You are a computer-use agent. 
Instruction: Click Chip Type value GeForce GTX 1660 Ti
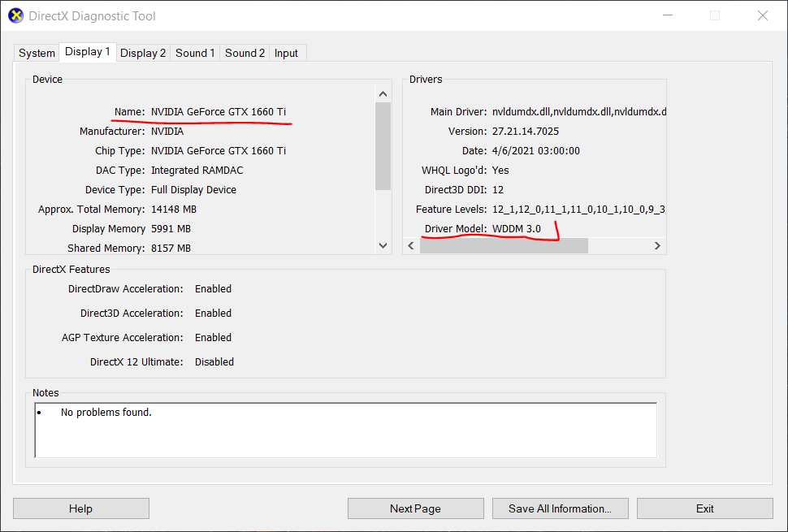219,151
